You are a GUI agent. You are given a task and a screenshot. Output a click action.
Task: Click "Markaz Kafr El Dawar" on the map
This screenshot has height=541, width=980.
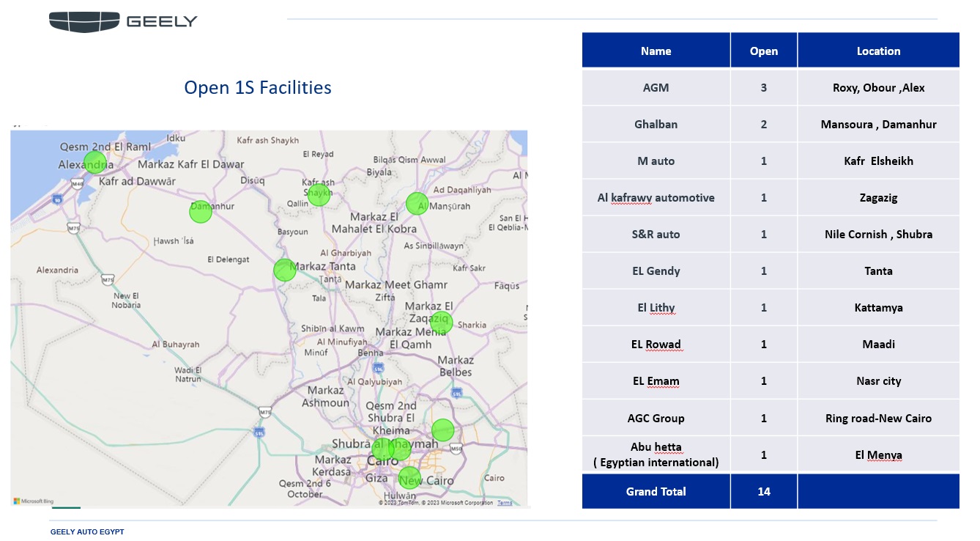(191, 164)
